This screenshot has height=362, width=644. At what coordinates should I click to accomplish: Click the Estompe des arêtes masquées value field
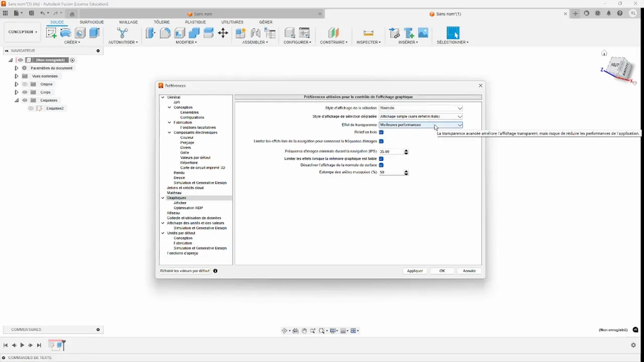click(x=390, y=172)
